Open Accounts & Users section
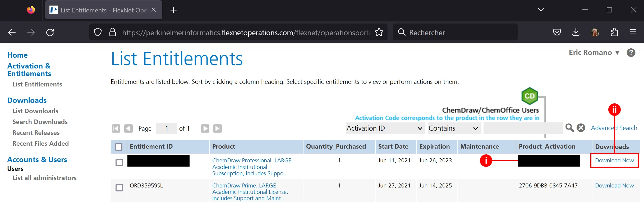This screenshot has width=644, height=202. 37,160
